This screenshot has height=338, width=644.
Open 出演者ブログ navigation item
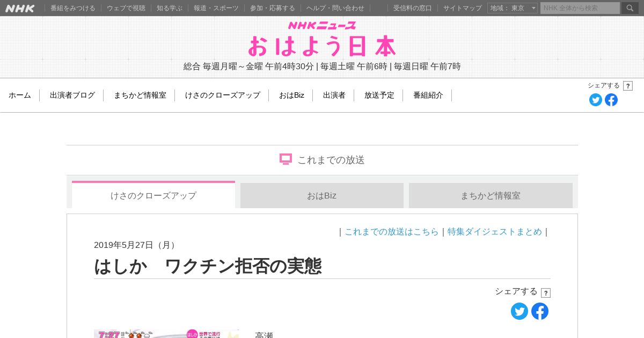pyautogui.click(x=72, y=95)
